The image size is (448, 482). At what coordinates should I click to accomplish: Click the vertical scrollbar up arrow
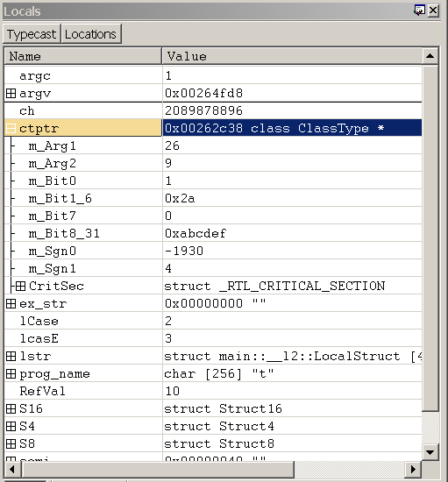click(x=430, y=56)
